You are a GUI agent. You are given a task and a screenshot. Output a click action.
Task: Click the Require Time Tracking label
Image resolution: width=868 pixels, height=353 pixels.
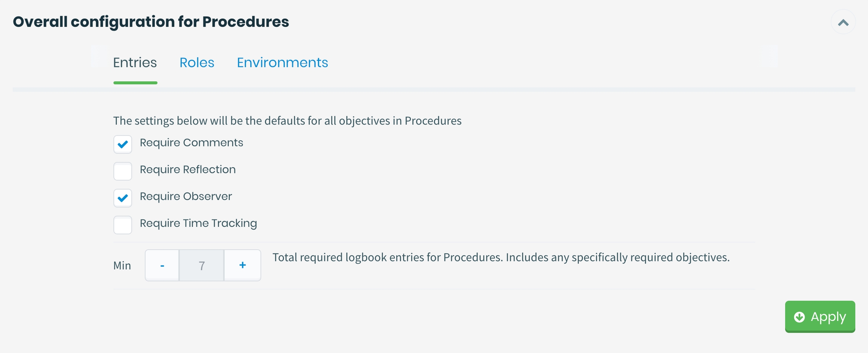pyautogui.click(x=198, y=223)
